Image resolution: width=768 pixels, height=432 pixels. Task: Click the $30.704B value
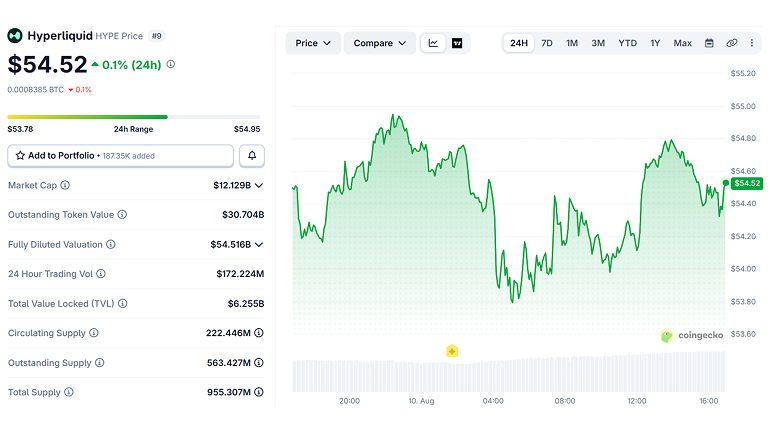243,215
